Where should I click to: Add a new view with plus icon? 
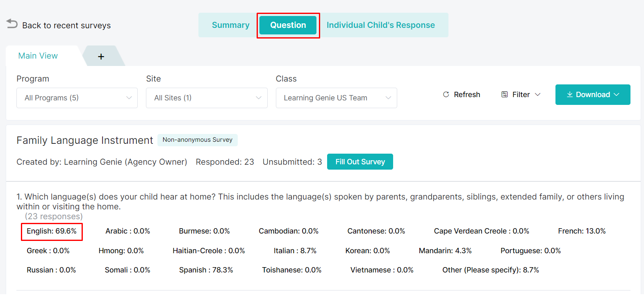pyautogui.click(x=101, y=57)
